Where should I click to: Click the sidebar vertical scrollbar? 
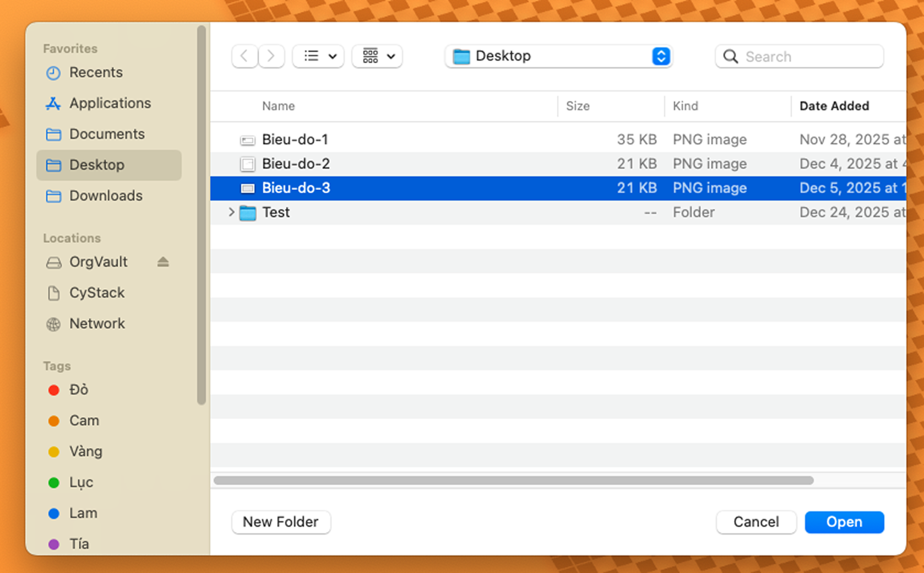tap(202, 215)
